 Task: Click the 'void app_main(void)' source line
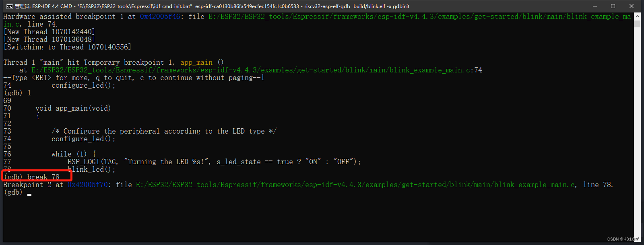(x=73, y=108)
